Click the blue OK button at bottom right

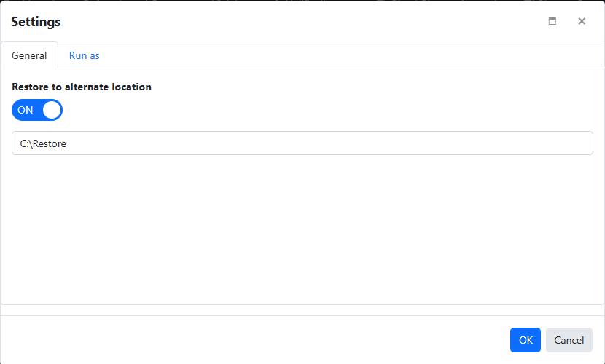(525, 340)
